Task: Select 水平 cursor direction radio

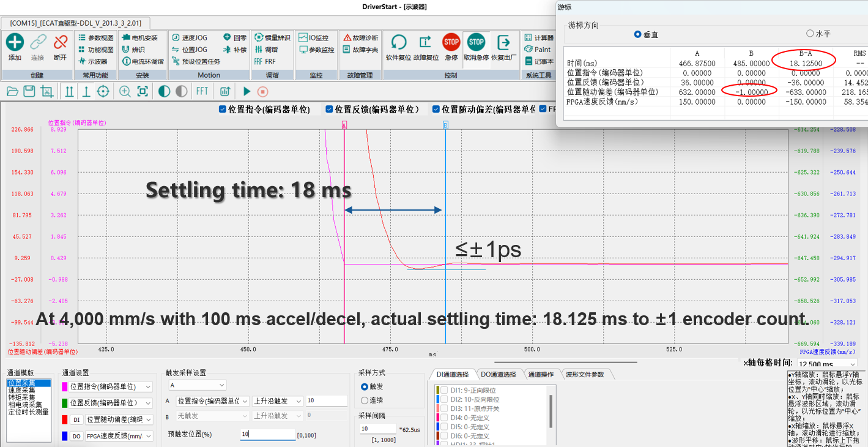Action: click(810, 34)
